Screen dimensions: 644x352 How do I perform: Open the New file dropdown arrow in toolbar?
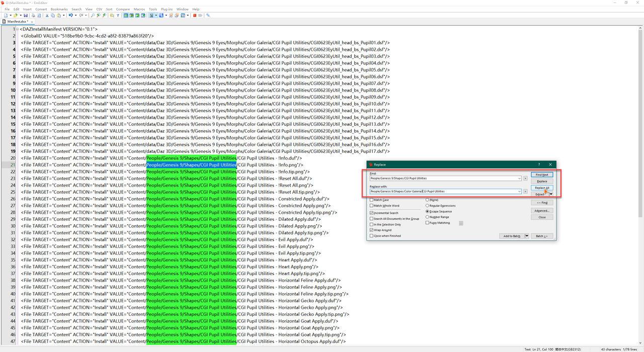click(x=11, y=16)
